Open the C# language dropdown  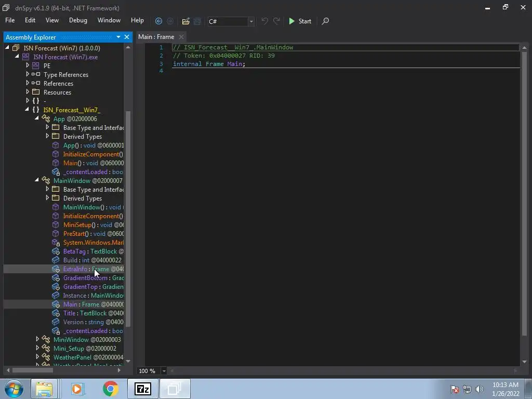251,21
